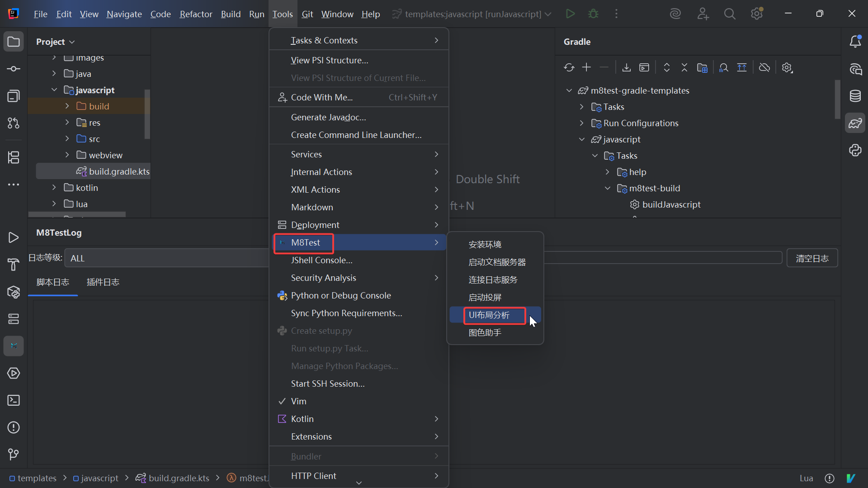The height and width of the screenshot is (488, 868).
Task: Open the M8Test tool window sidebar icon
Action: pyautogui.click(x=14, y=346)
